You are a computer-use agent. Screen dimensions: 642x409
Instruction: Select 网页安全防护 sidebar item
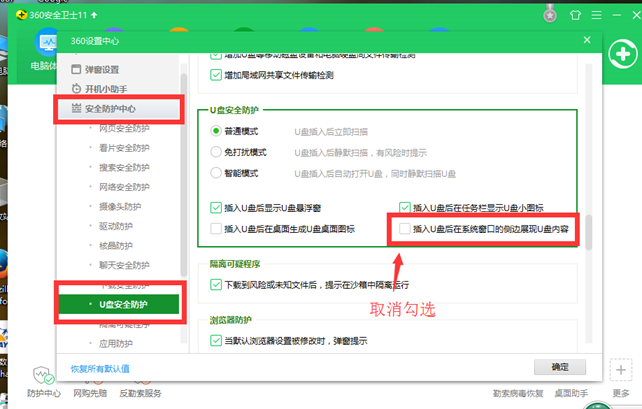coord(124,129)
